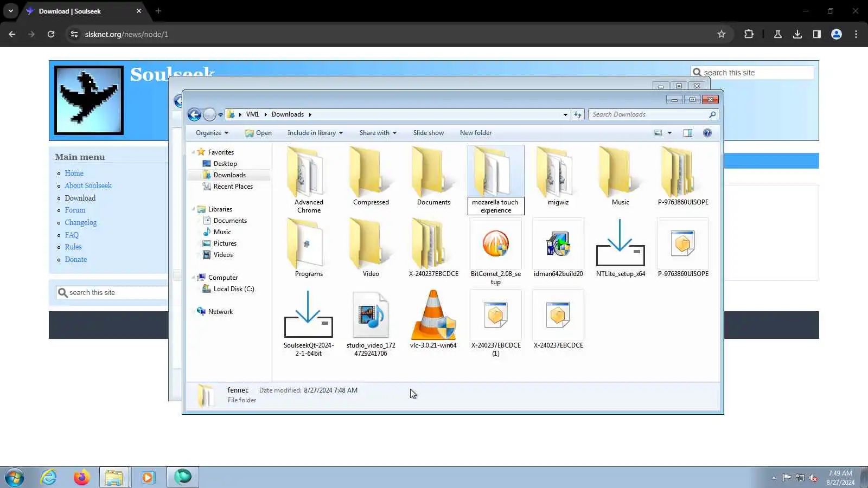
Task: Expand the address bar history dropdown
Action: click(x=565, y=114)
